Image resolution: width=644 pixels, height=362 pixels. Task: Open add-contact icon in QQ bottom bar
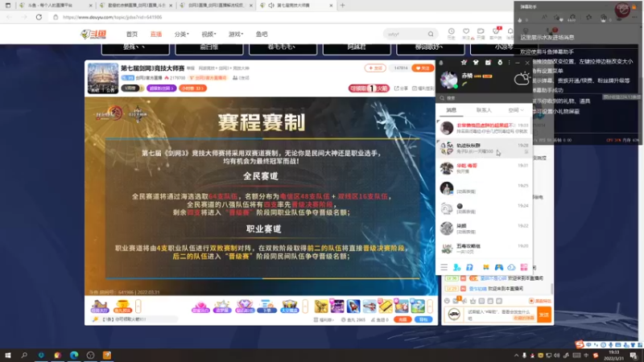456,267
